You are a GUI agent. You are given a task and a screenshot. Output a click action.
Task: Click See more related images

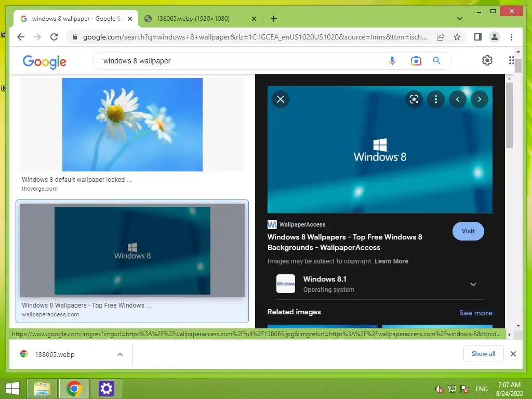pos(476,313)
